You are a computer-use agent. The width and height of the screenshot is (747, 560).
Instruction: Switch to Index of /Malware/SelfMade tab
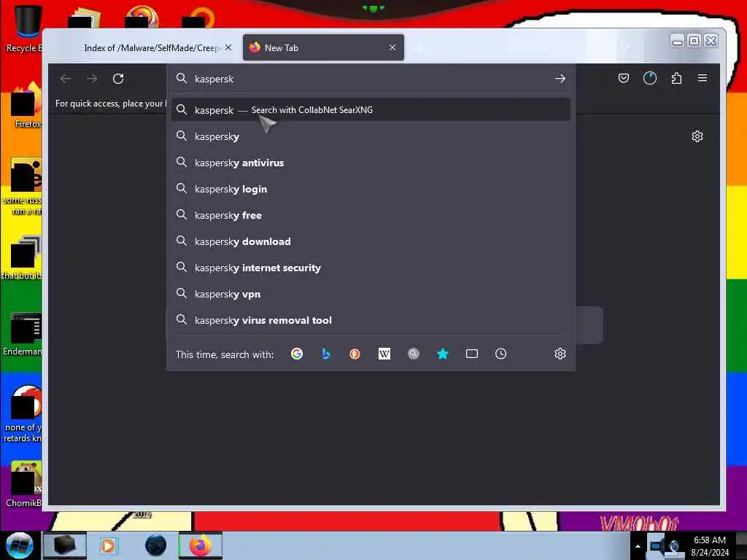[x=151, y=47]
